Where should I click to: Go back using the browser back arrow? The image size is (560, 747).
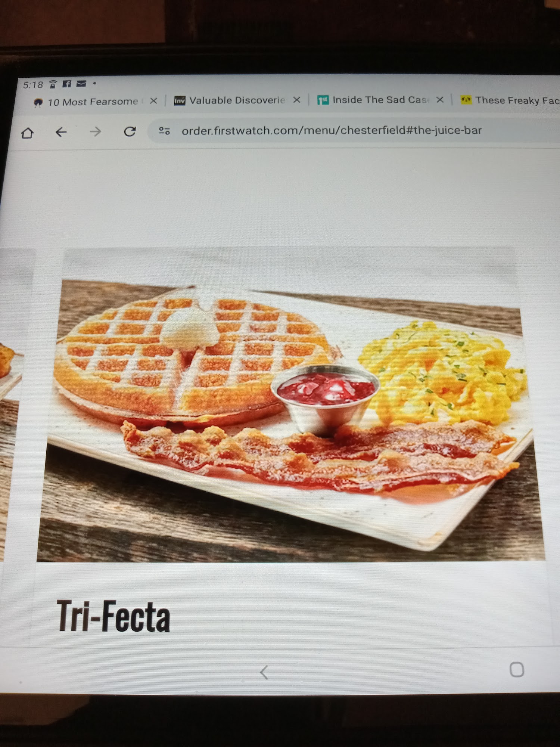click(61, 132)
